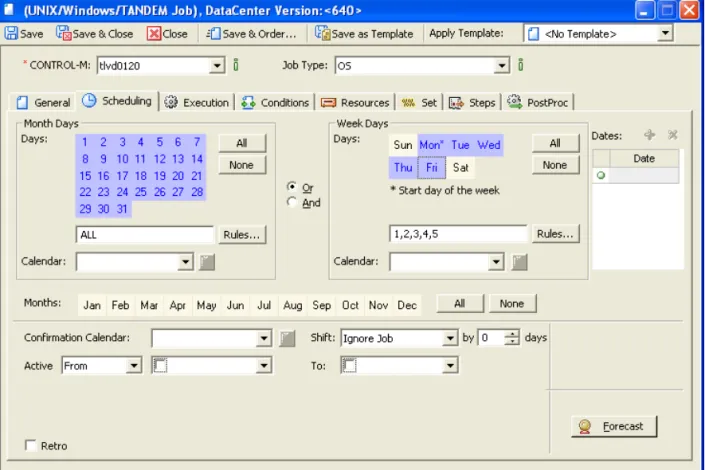This screenshot has width=705, height=470.
Task: Switch to the Execution tab
Action: point(196,103)
